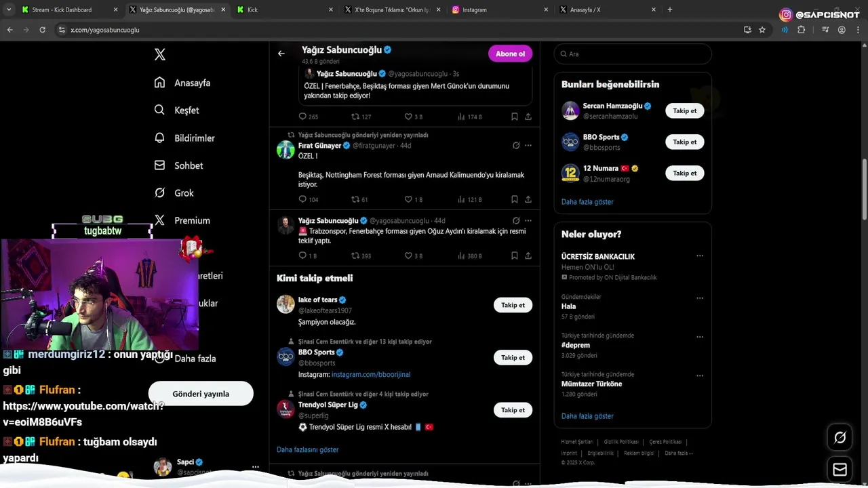868x488 pixels.
Task: Open Chrome extensions puzzle icon
Action: (x=801, y=30)
